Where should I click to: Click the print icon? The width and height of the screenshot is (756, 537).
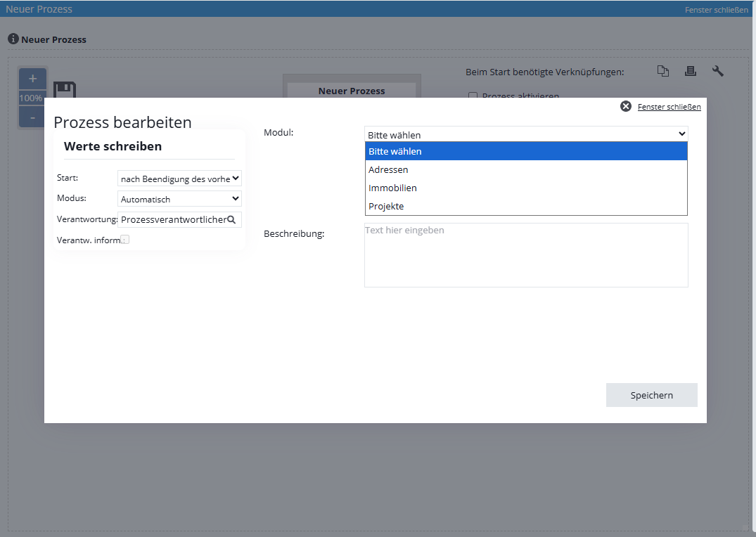[691, 71]
